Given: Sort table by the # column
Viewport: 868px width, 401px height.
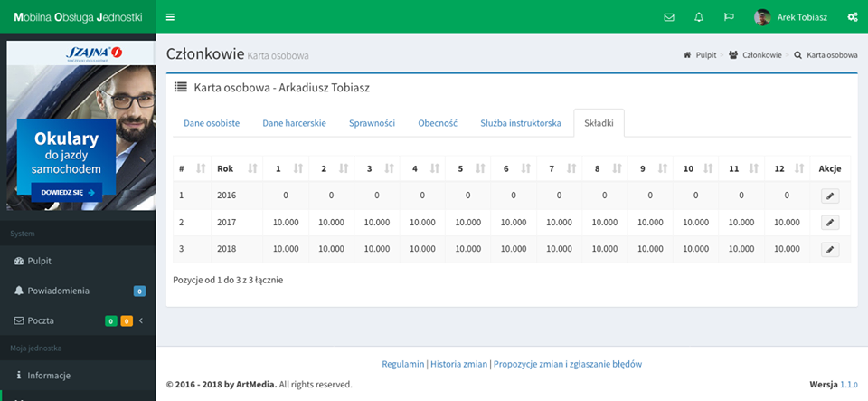Looking at the screenshot, I should click(191, 168).
